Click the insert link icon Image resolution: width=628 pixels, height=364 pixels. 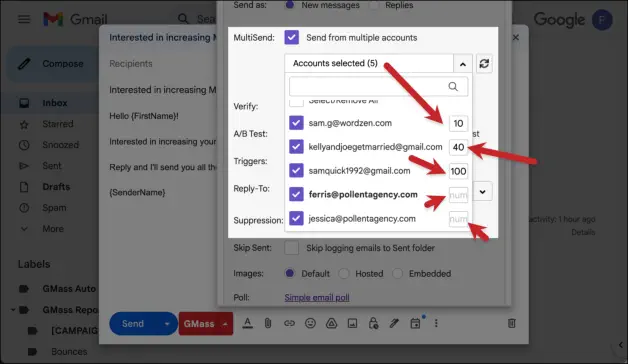289,323
